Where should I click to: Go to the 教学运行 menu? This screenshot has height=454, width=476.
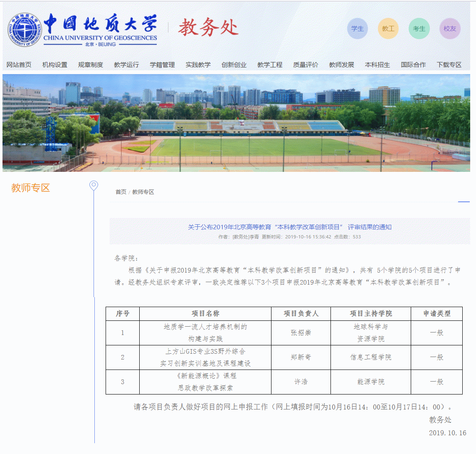pos(126,65)
